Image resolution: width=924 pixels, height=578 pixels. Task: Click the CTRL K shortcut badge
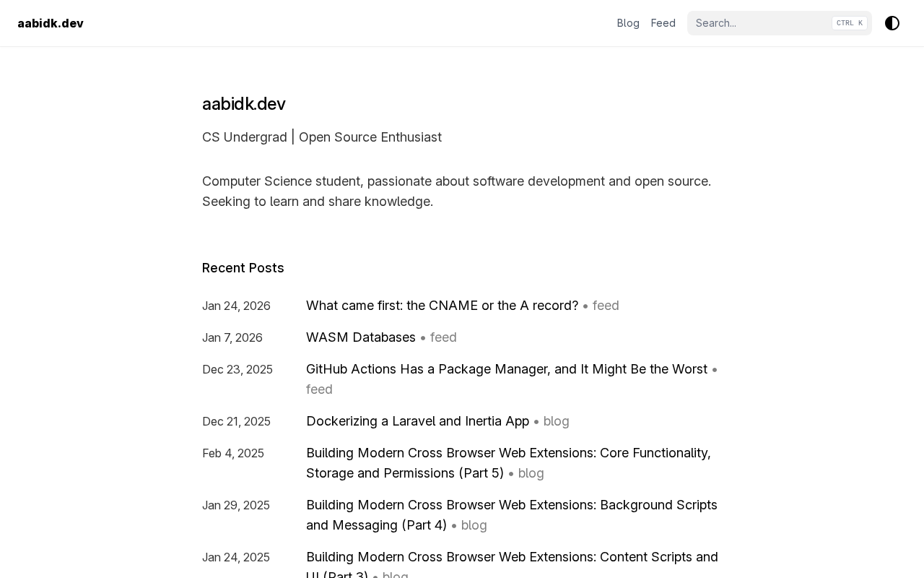(x=850, y=23)
